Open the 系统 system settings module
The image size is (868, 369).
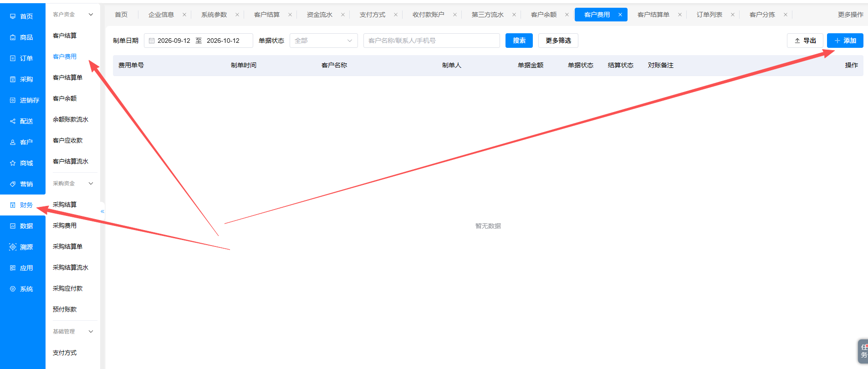click(x=22, y=289)
